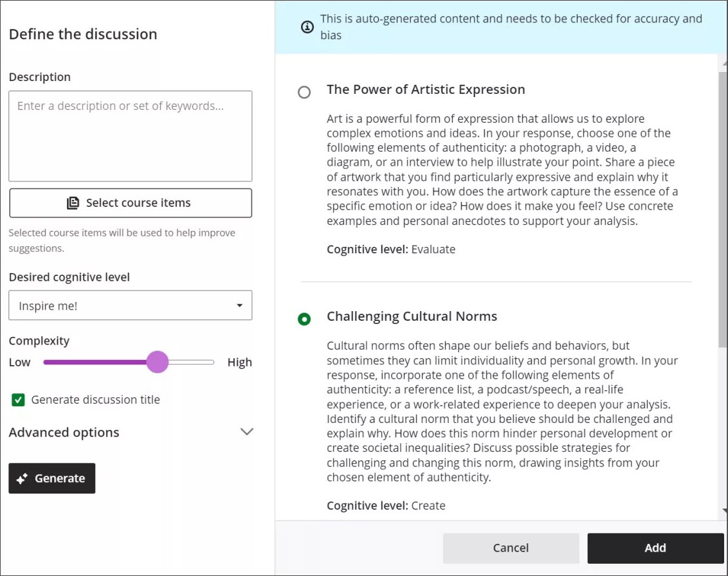728x576 pixels.
Task: Click the document icon beside Select course items
Action: pos(73,203)
